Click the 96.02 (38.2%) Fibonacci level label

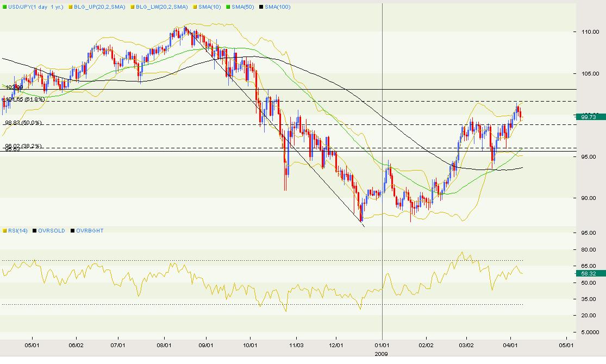(23, 146)
